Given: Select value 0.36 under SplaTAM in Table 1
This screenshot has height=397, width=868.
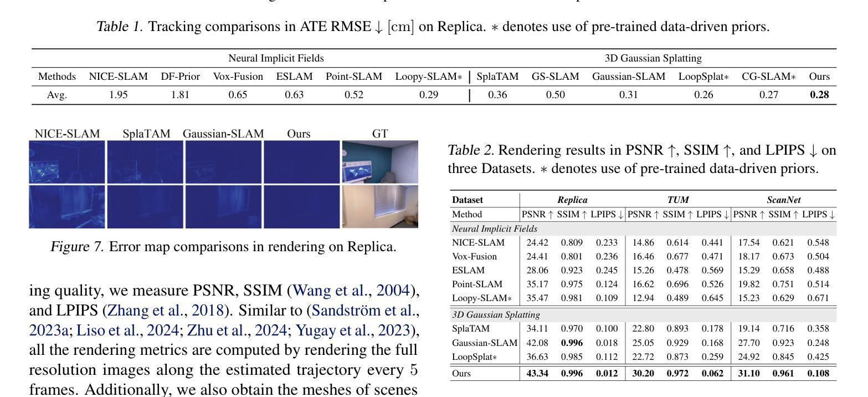Looking at the screenshot, I should pyautogui.click(x=497, y=95).
